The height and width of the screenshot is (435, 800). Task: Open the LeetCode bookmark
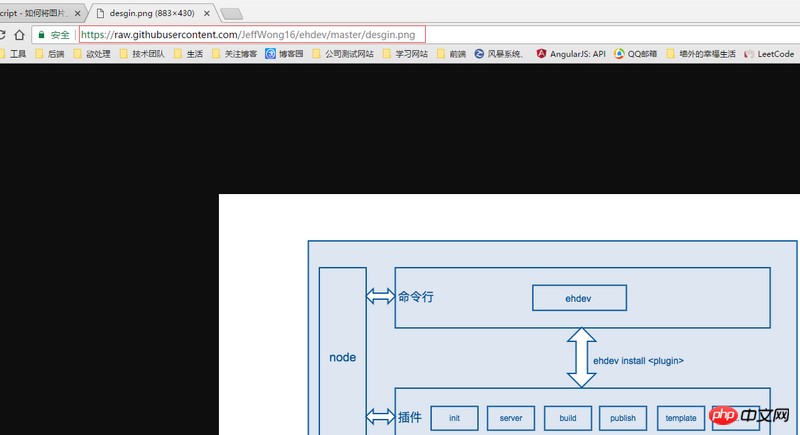click(769, 54)
